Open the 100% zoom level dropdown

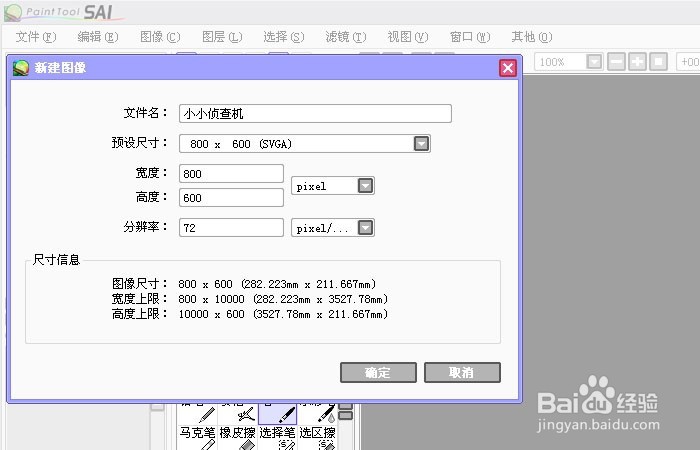[x=594, y=62]
